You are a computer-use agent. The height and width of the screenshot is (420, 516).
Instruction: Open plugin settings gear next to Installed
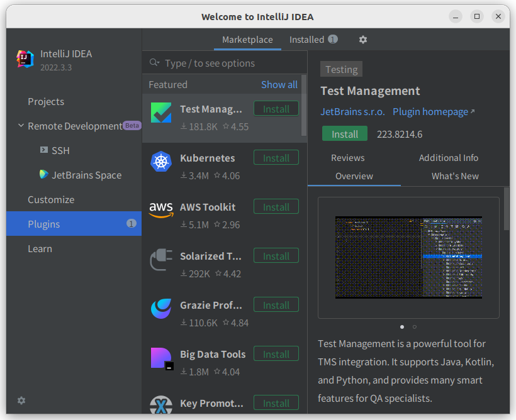click(362, 40)
